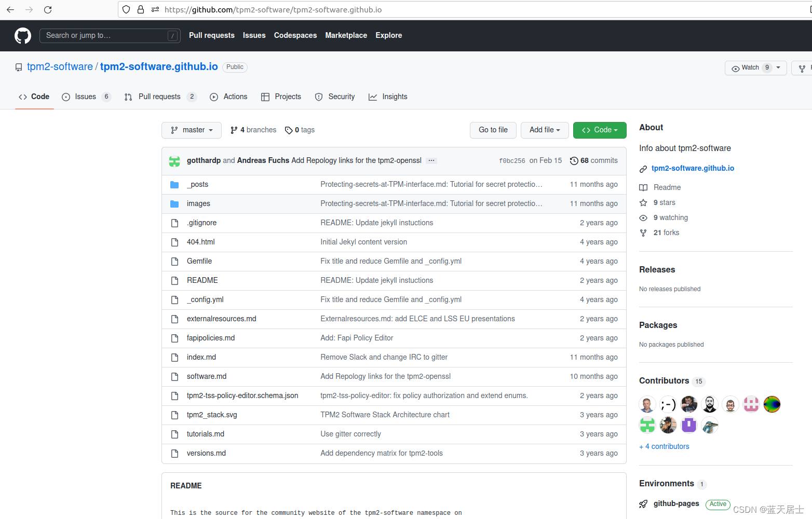Image resolution: width=812 pixels, height=519 pixels.
Task: Reload the page with refresh icon
Action: (x=48, y=10)
